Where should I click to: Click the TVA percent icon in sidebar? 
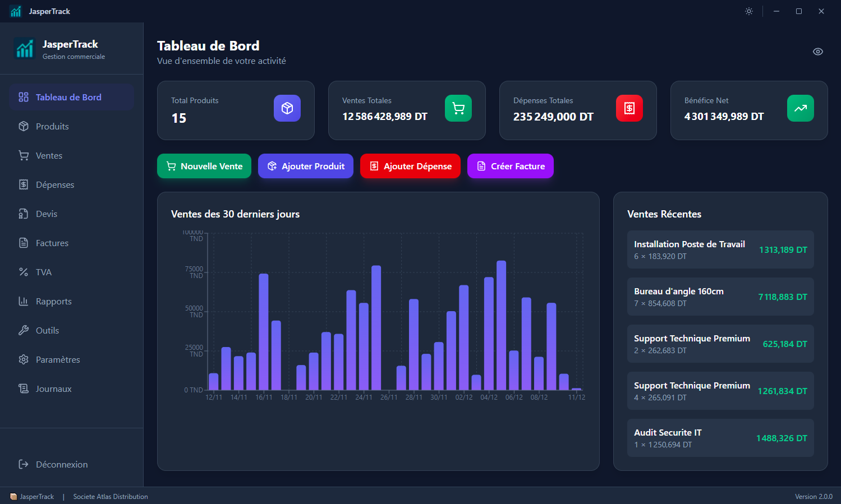(24, 272)
